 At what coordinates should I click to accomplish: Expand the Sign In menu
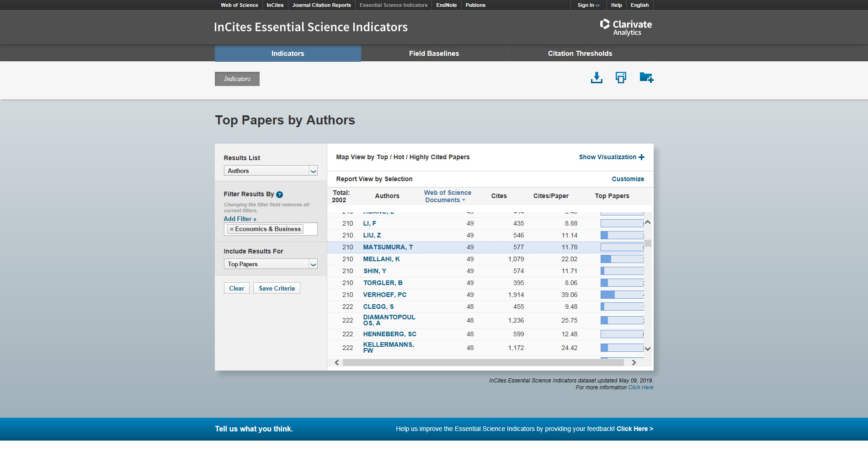(x=589, y=5)
